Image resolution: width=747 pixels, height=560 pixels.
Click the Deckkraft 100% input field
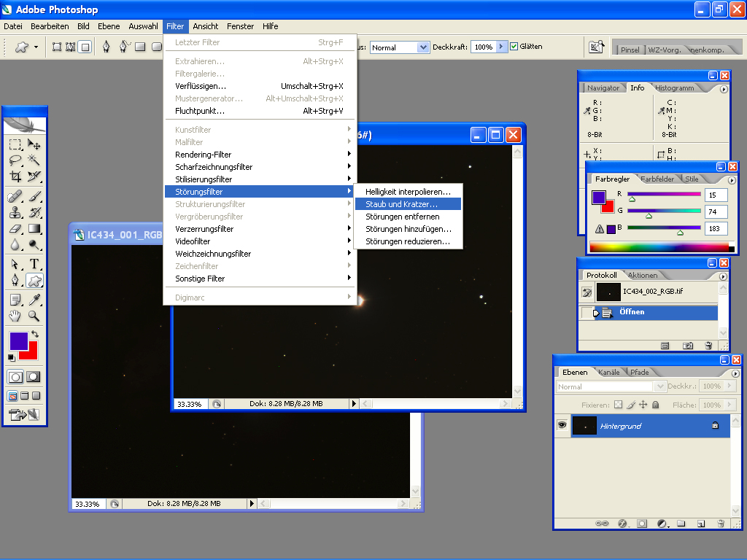coord(483,47)
